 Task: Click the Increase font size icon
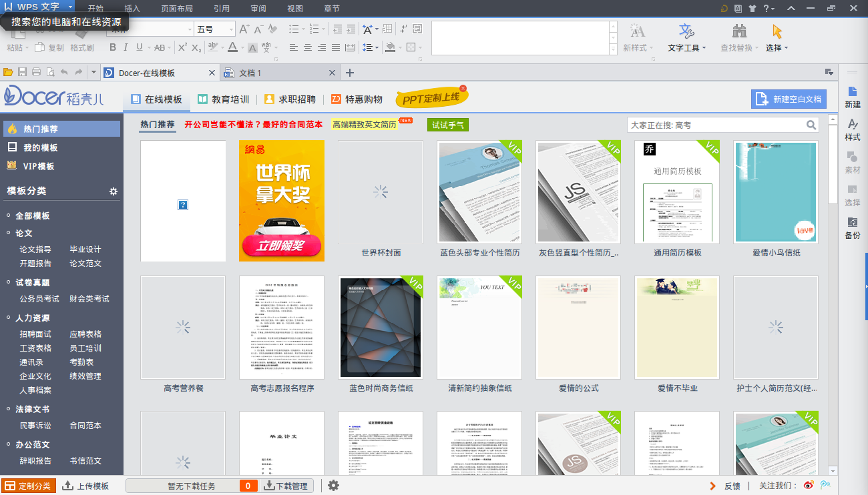click(244, 29)
